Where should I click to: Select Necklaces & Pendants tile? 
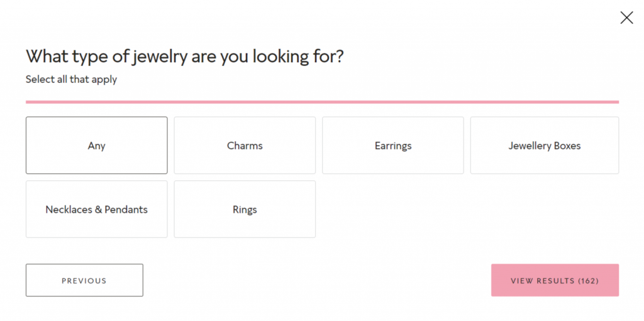click(96, 209)
